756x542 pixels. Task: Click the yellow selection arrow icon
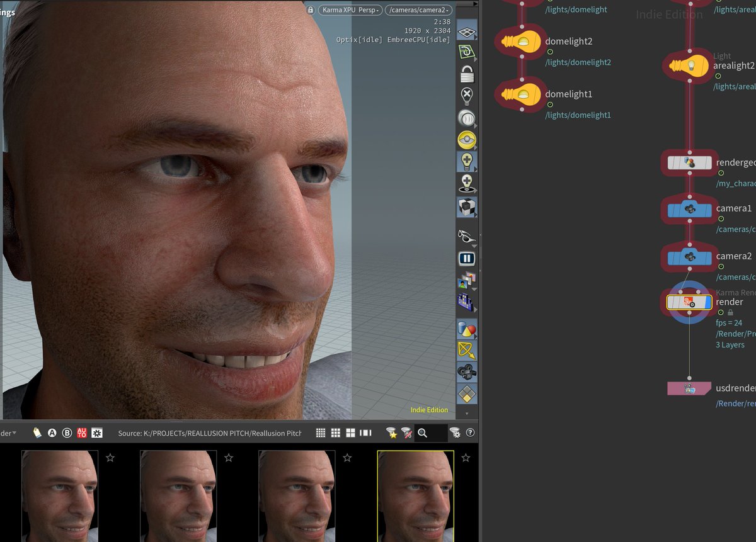coord(467,350)
